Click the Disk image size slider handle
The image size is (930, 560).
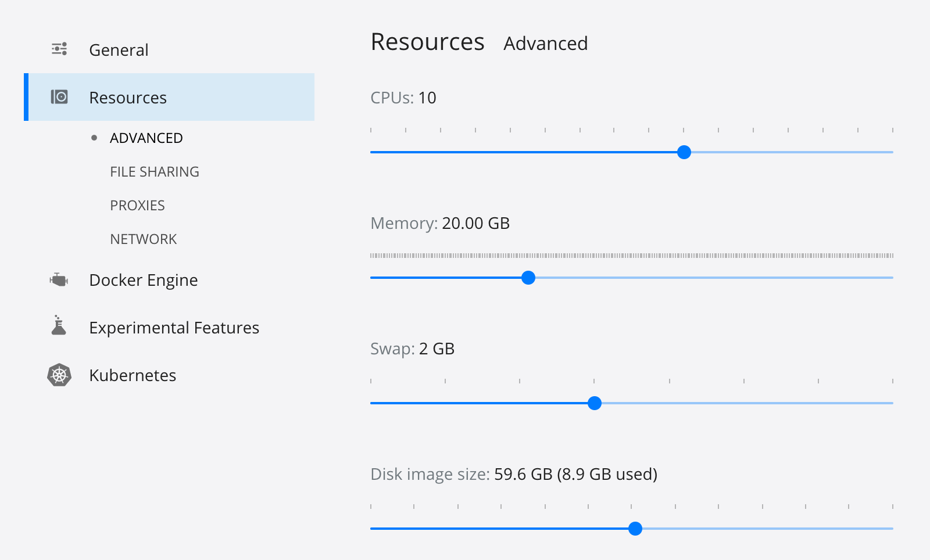[x=635, y=529]
